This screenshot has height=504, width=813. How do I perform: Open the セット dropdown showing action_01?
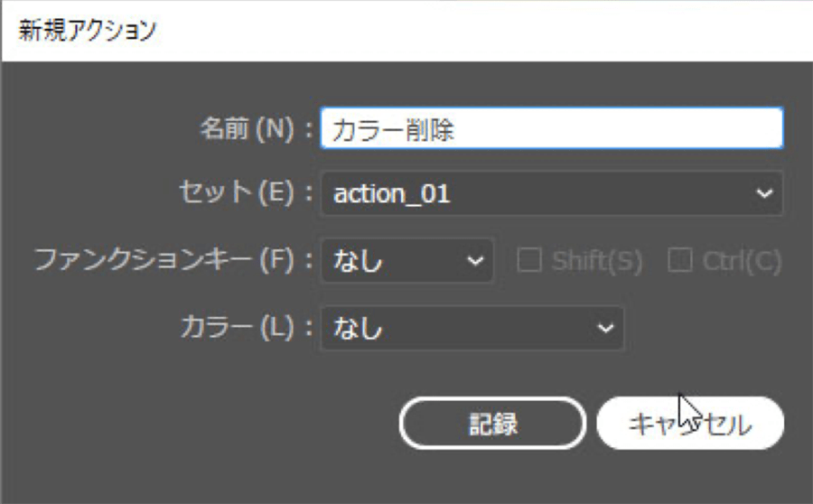click(551, 193)
